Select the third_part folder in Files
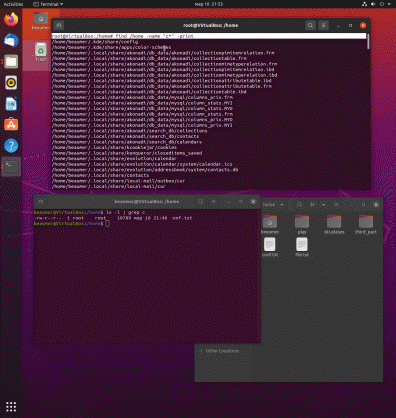The width and height of the screenshot is (396, 418). pyautogui.click(x=366, y=225)
